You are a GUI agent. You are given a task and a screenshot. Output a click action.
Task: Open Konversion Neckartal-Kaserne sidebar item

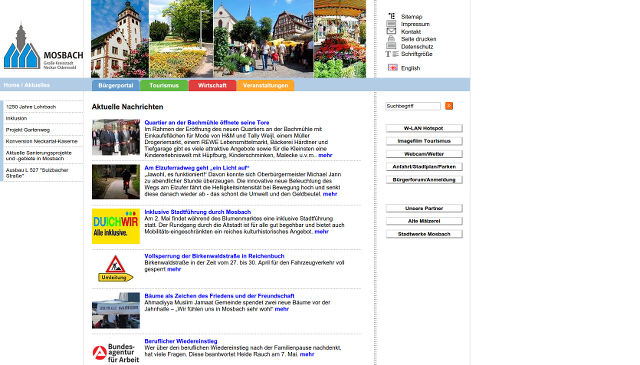pyautogui.click(x=43, y=141)
